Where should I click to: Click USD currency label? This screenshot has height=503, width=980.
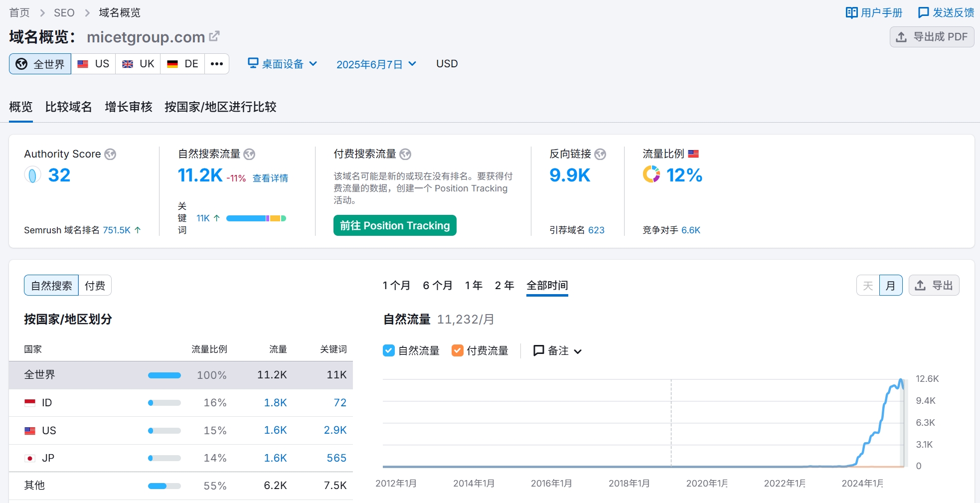[447, 64]
